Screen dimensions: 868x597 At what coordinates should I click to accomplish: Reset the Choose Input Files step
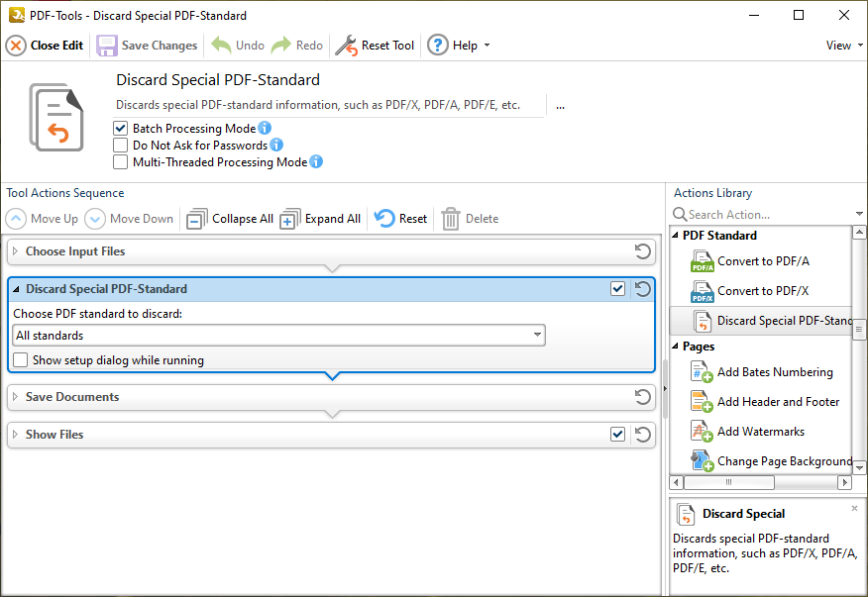click(642, 251)
